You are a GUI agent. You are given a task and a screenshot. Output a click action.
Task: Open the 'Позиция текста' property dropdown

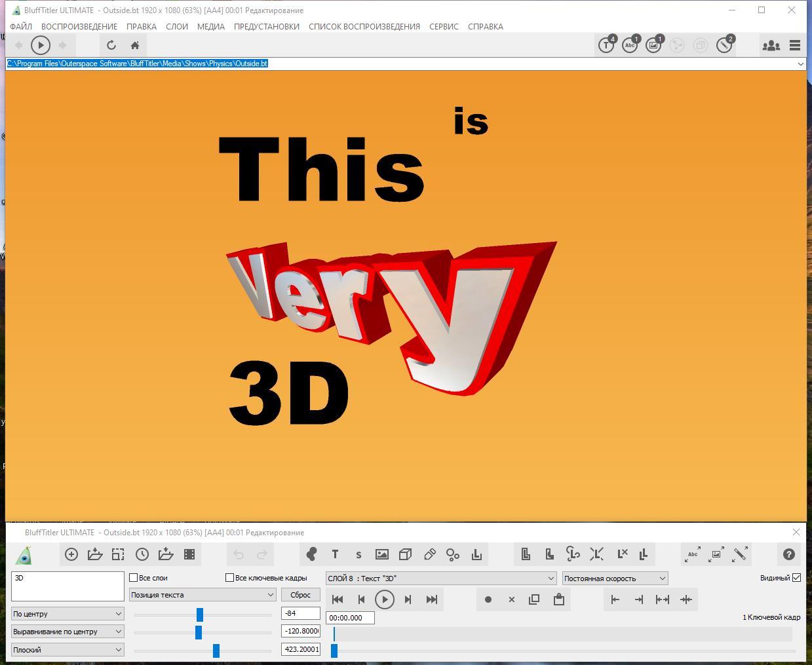[203, 595]
